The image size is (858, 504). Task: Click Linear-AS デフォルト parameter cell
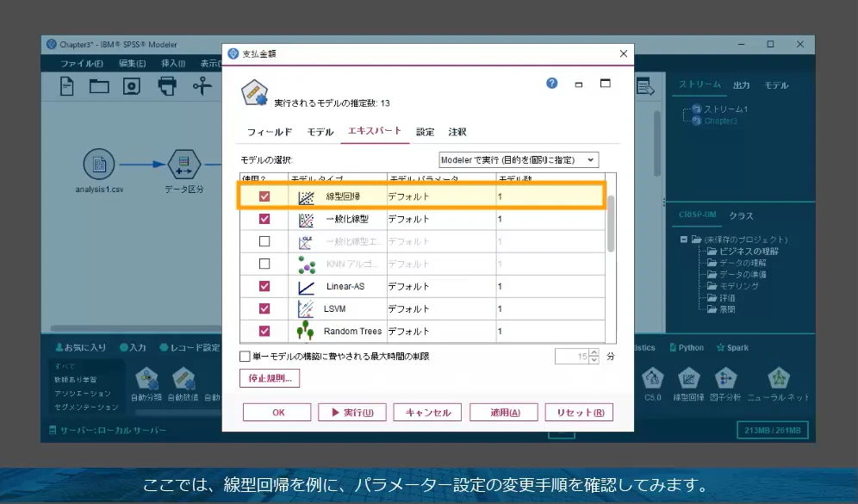441,286
